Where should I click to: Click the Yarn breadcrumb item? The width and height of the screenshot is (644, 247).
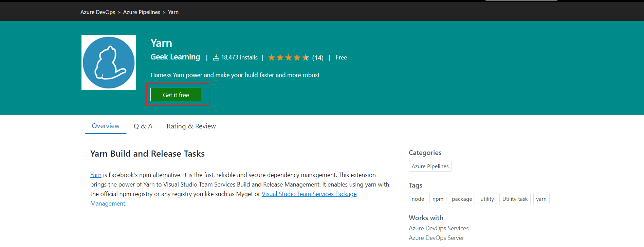[x=173, y=12]
